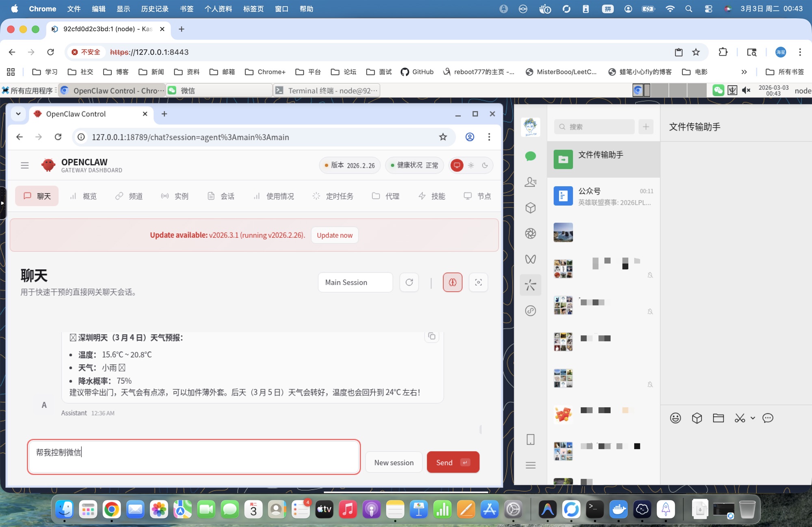This screenshot has height=527, width=812.
Task: Open the brain settings icon in chat toolbar
Action: 452,282
